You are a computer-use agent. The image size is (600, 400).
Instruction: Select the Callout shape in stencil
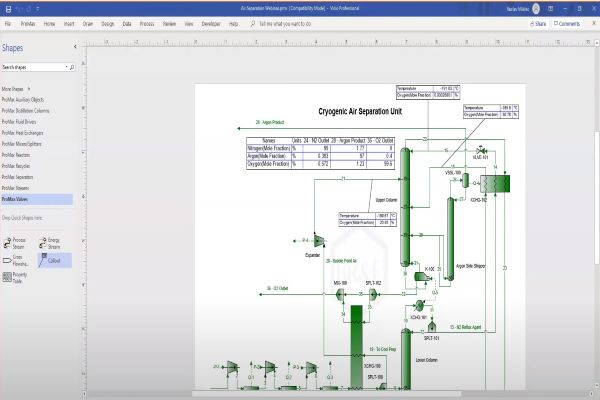click(x=50, y=259)
